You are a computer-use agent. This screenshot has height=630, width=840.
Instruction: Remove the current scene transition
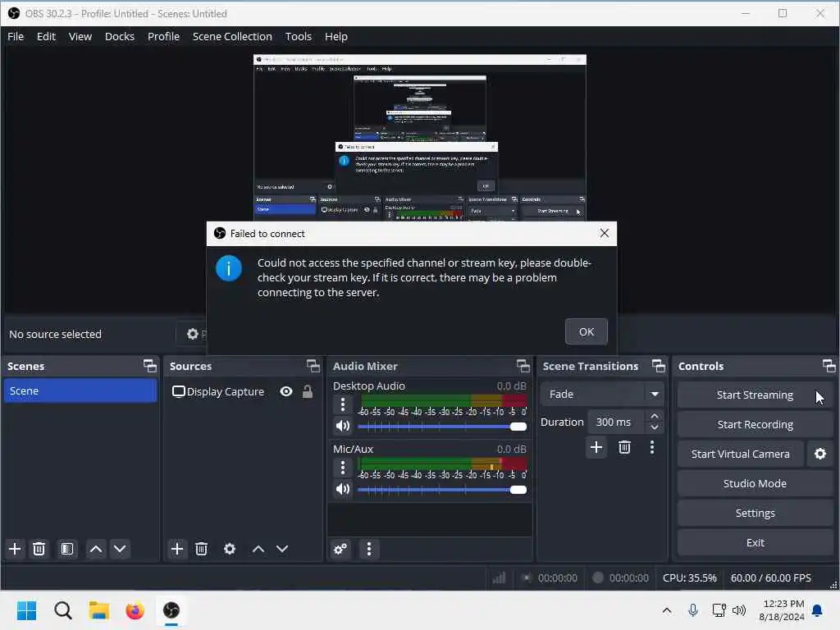(624, 447)
